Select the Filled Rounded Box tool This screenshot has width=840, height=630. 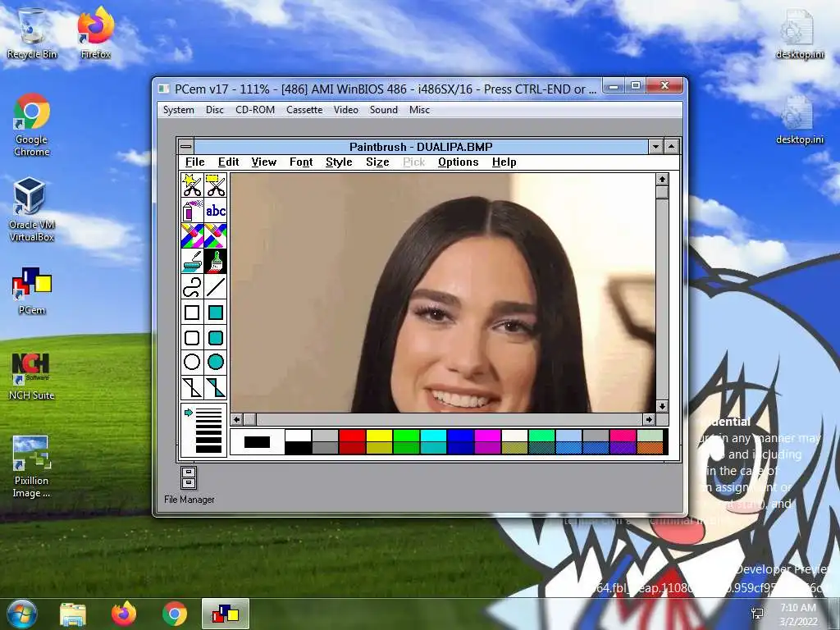(216, 337)
